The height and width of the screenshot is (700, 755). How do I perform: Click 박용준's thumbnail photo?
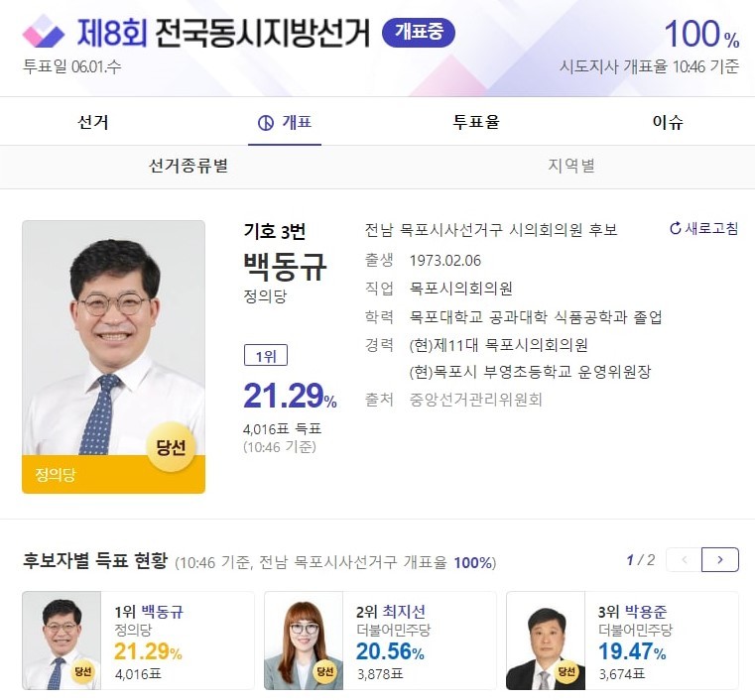(x=545, y=641)
